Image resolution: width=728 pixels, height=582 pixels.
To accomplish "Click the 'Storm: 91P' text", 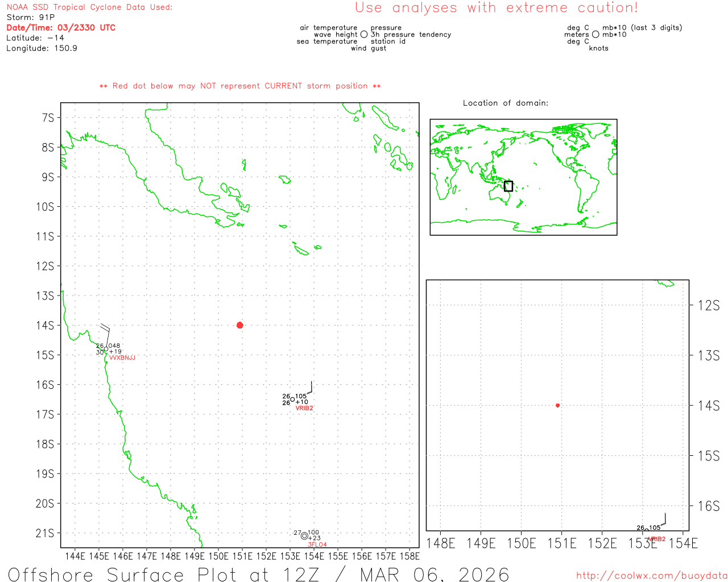I will click(30, 17).
